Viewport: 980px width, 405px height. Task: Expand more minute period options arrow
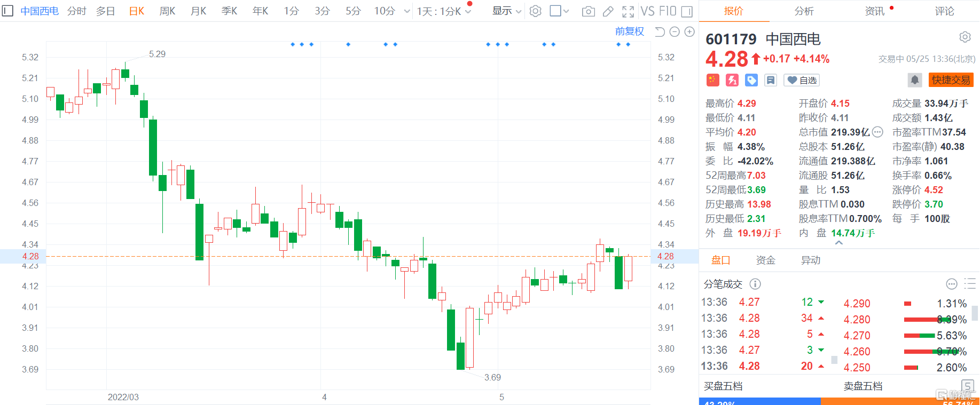point(407,11)
